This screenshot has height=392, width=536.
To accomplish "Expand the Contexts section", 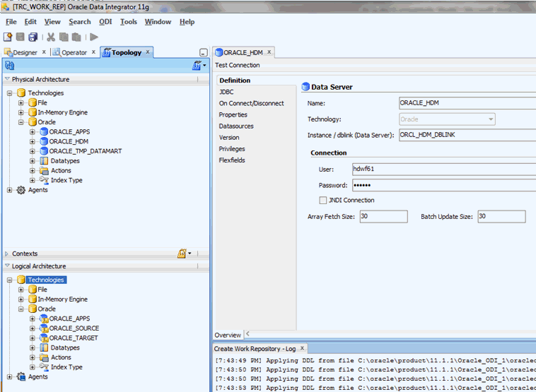I will point(6,254).
